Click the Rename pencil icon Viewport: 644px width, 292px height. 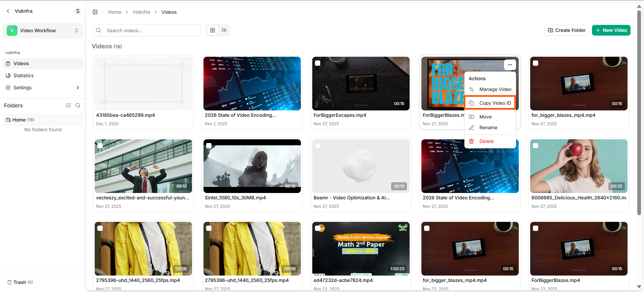(471, 128)
